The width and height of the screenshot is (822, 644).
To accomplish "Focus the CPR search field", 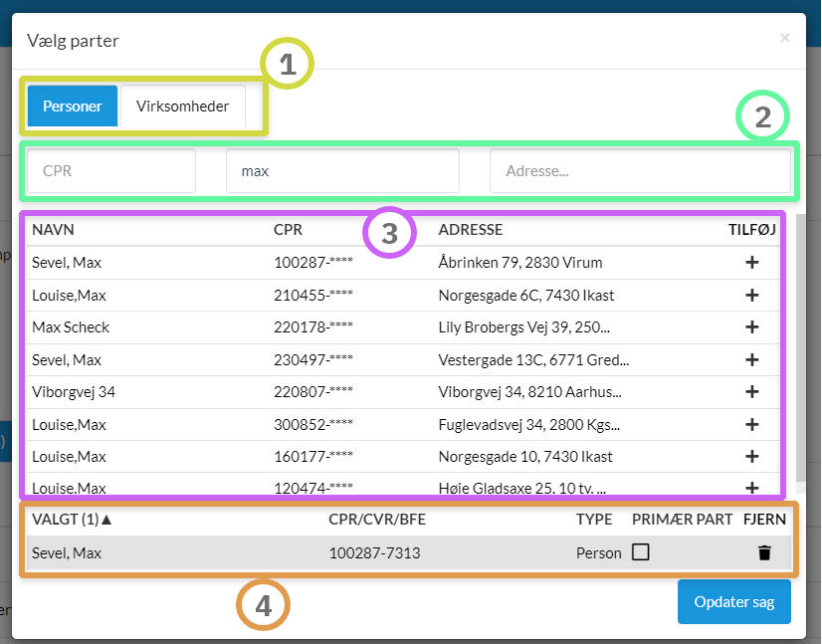I will tap(111, 171).
